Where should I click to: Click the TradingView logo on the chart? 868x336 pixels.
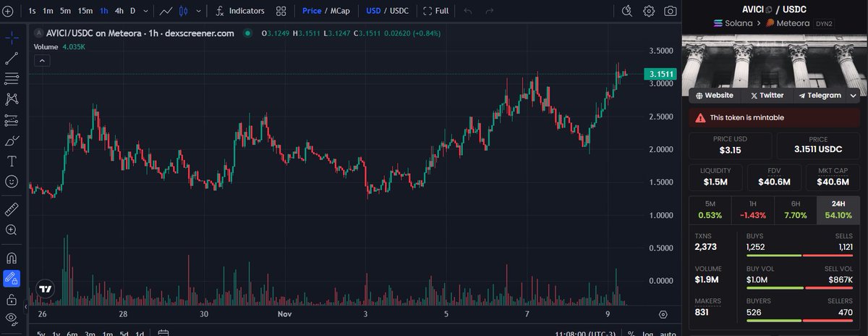pos(46,288)
